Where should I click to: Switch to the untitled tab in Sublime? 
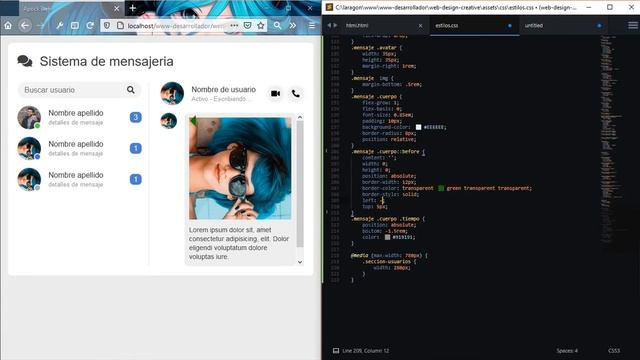pos(562,25)
